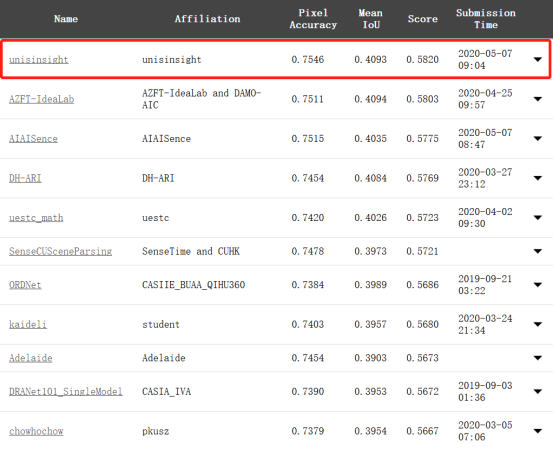Click the AIAISence entry link
Image resolution: width=554 pixels, height=449 pixels.
click(x=33, y=138)
